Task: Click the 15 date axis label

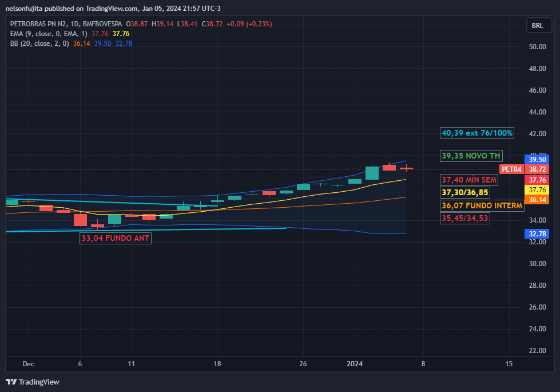Action: pyautogui.click(x=509, y=364)
